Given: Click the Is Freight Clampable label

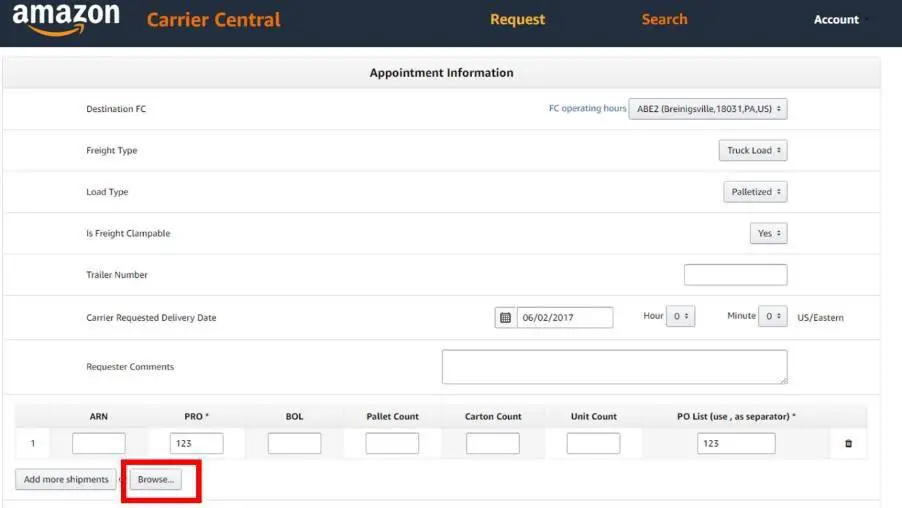Looking at the screenshot, I should pyautogui.click(x=128, y=233).
